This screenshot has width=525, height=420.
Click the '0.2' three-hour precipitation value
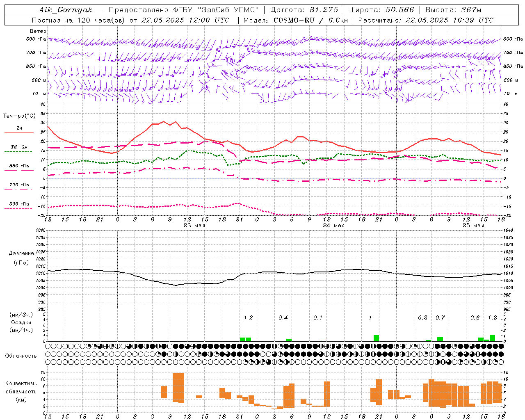[422, 318]
